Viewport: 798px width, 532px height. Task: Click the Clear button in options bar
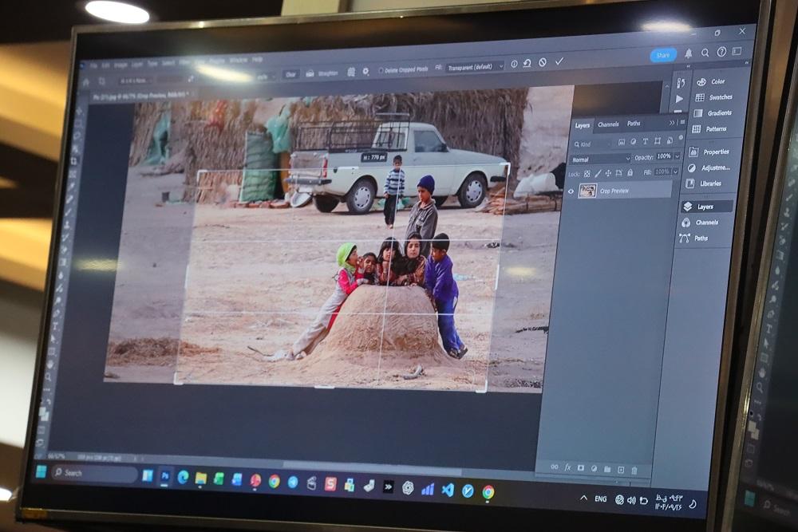coord(290,74)
